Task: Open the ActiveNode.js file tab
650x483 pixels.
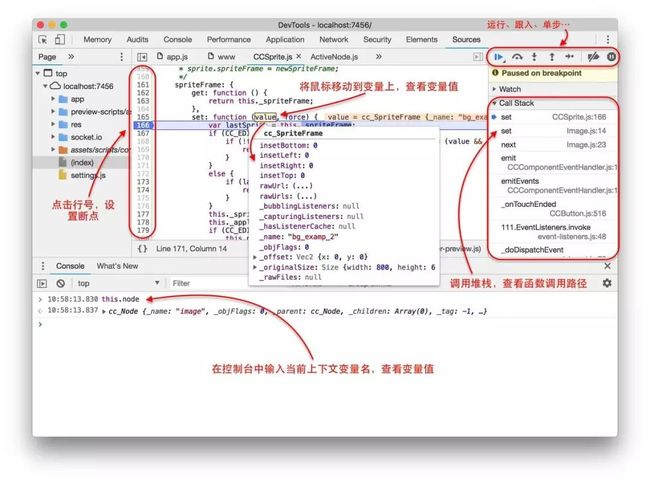Action: [334, 57]
